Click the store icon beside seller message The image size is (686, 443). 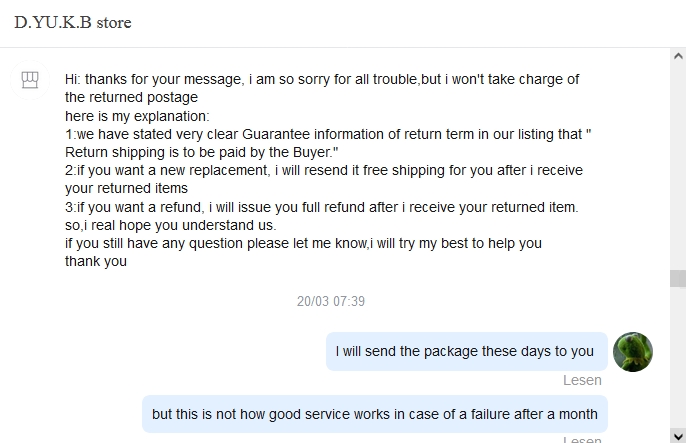pos(30,80)
